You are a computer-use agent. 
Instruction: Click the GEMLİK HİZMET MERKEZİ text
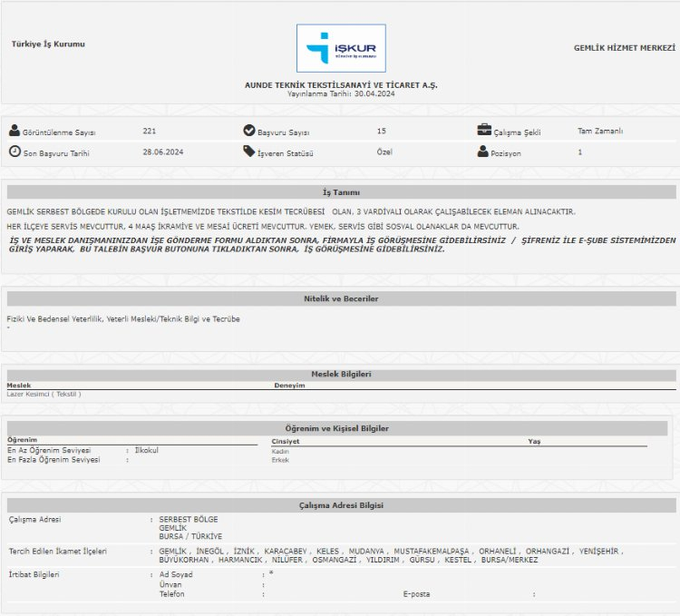624,47
